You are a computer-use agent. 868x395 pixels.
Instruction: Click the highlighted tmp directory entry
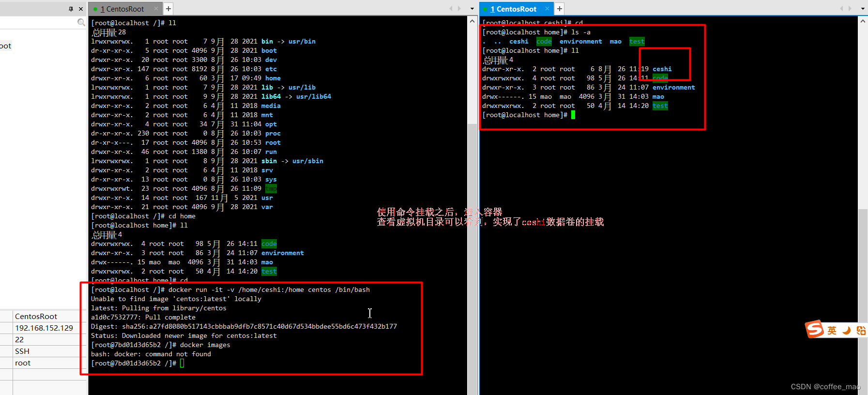pos(271,188)
